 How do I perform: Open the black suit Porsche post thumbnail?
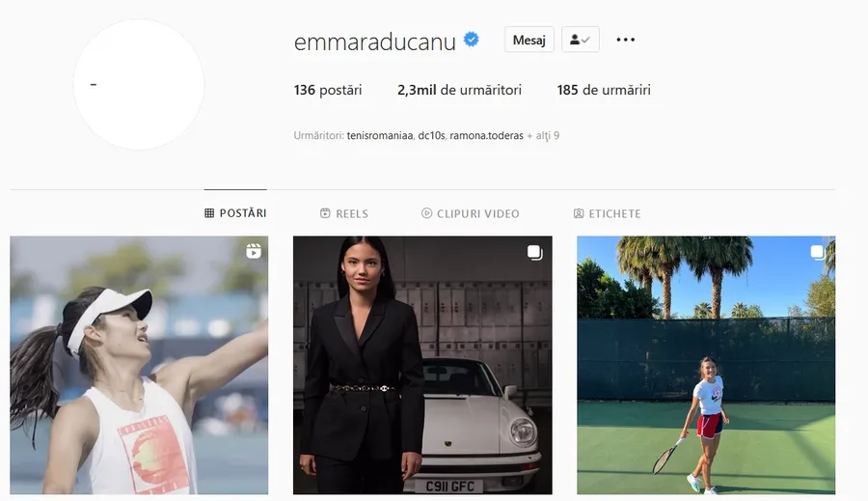click(422, 365)
